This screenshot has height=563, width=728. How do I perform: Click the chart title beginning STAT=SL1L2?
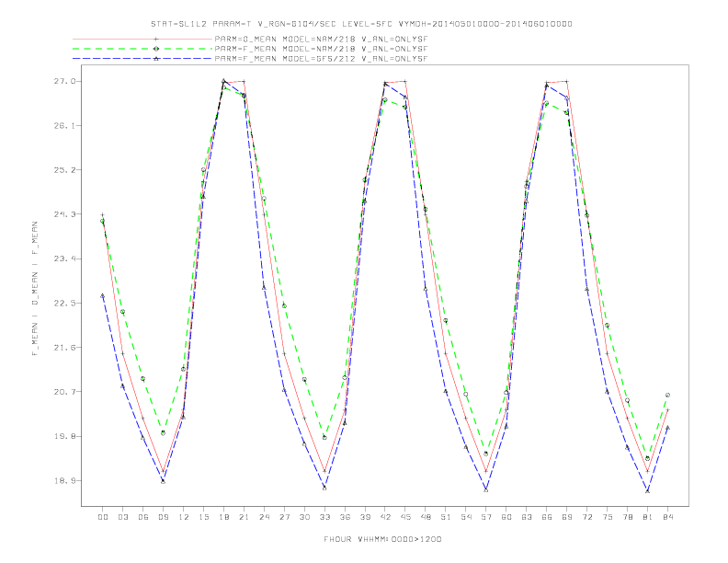point(361,24)
